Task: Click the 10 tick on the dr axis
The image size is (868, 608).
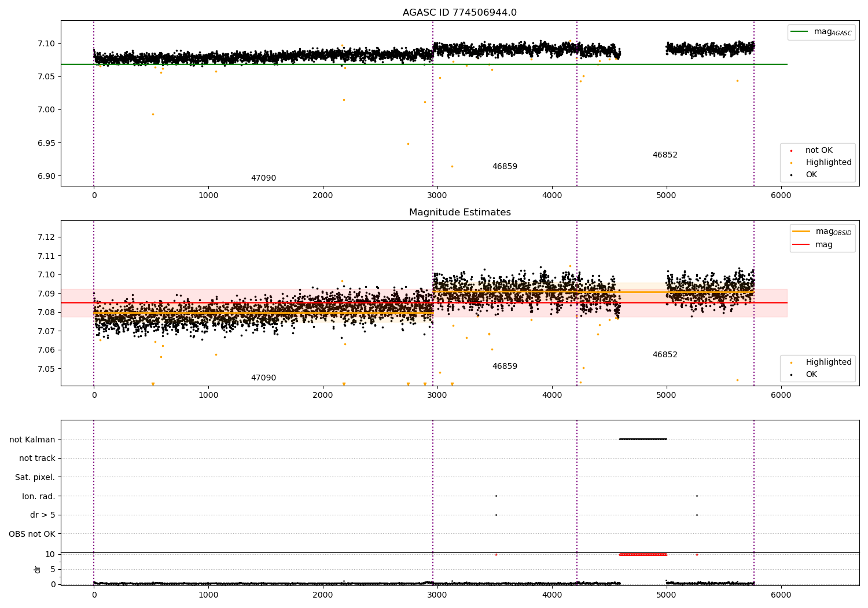Action: (x=50, y=554)
